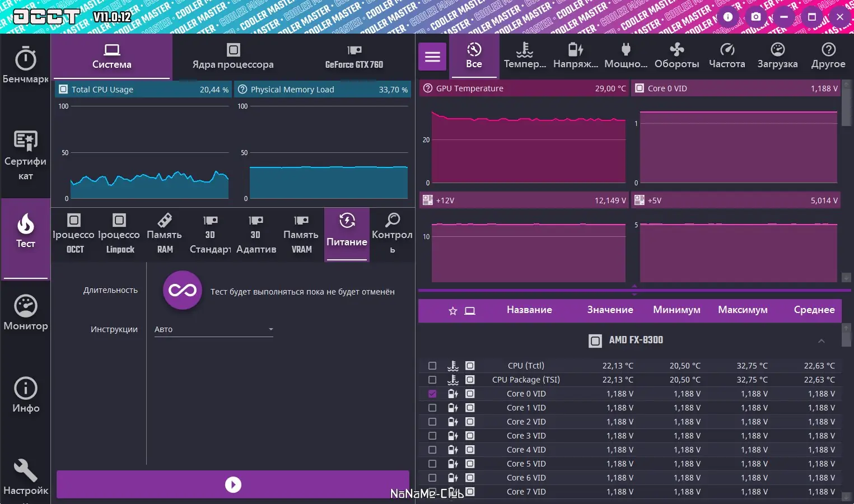Click the infinite duration icon
The height and width of the screenshot is (504, 854).
[x=183, y=290]
